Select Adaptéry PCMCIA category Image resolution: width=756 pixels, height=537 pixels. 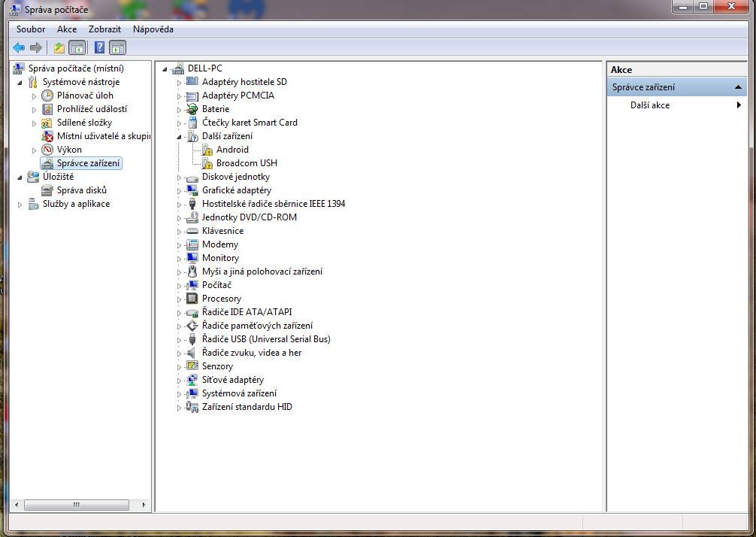[238, 96]
